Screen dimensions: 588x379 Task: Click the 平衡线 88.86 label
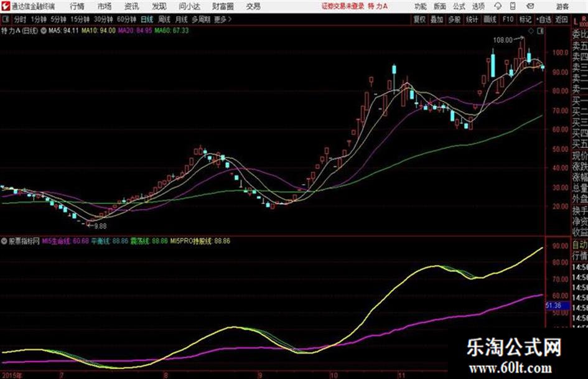(x=110, y=241)
